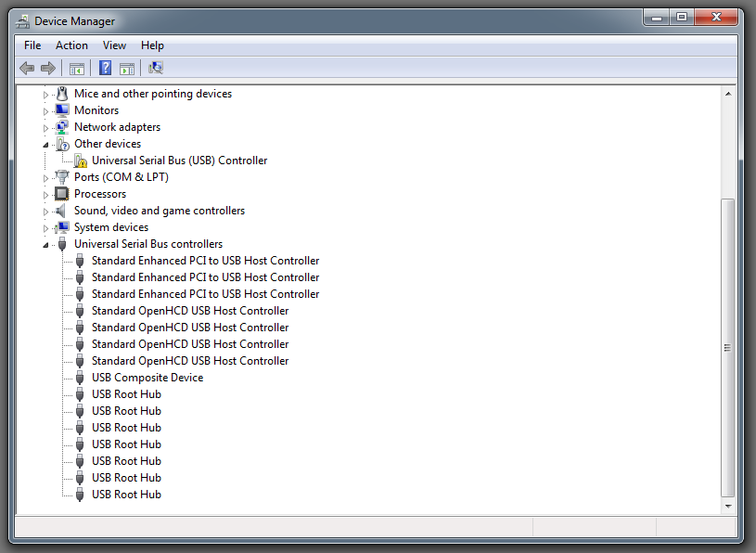Open the blue Help question mark icon

click(x=105, y=68)
